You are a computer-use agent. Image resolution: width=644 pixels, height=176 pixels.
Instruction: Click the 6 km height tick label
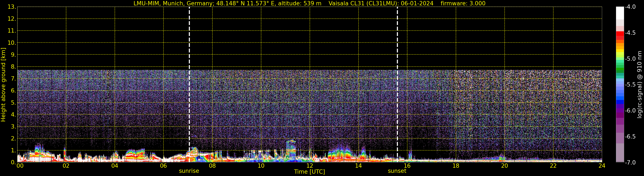[13, 91]
